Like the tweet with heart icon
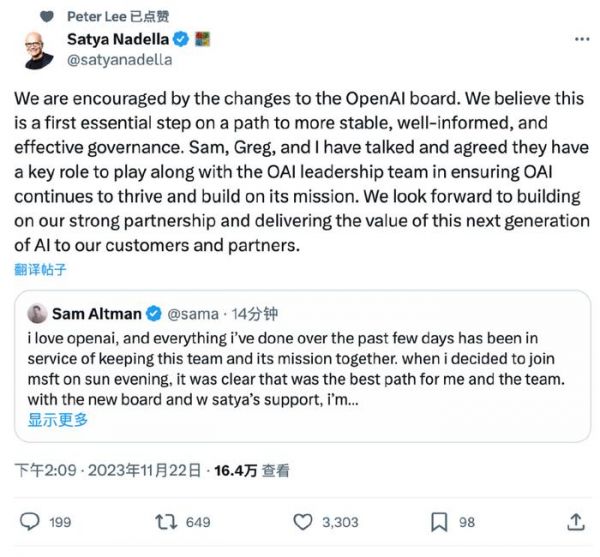Screen dimensions: 600x557 [303, 521]
